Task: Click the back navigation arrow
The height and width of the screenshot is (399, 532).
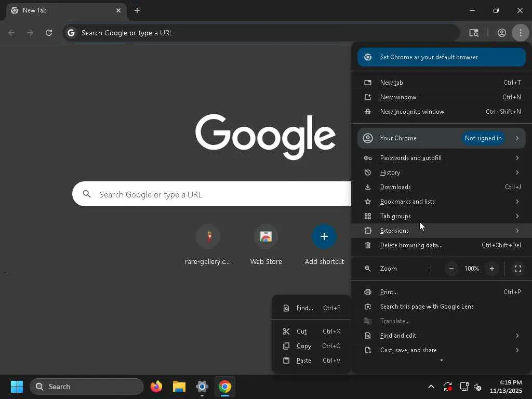Action: (x=11, y=33)
